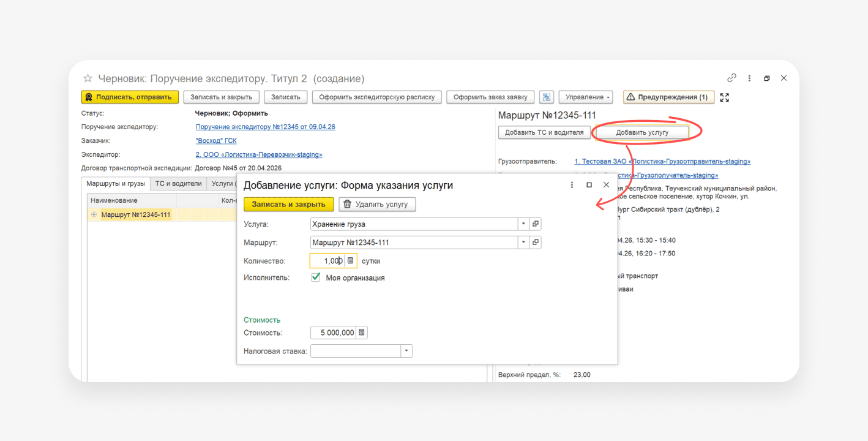Open the Поручение экспедитору №12345 link
This screenshot has height=441, width=868.
(266, 127)
